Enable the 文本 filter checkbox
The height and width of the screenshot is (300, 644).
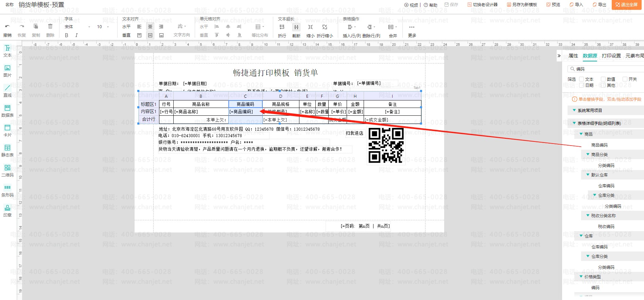click(x=581, y=79)
